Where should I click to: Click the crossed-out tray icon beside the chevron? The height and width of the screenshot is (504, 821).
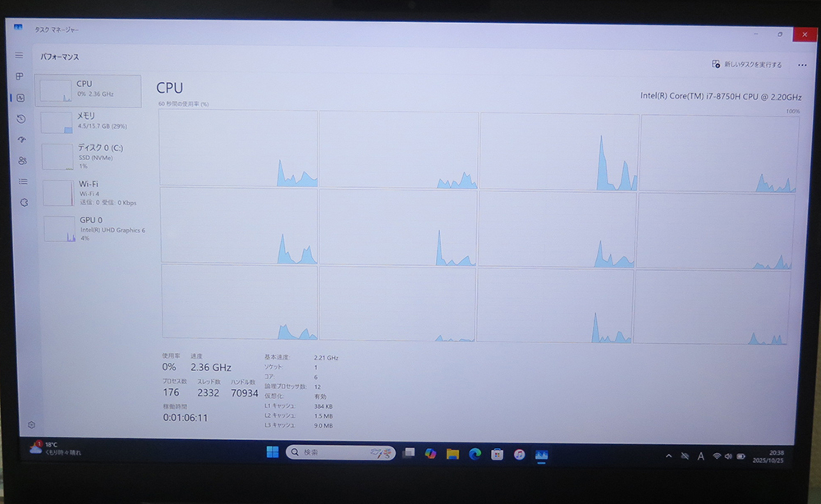click(685, 456)
